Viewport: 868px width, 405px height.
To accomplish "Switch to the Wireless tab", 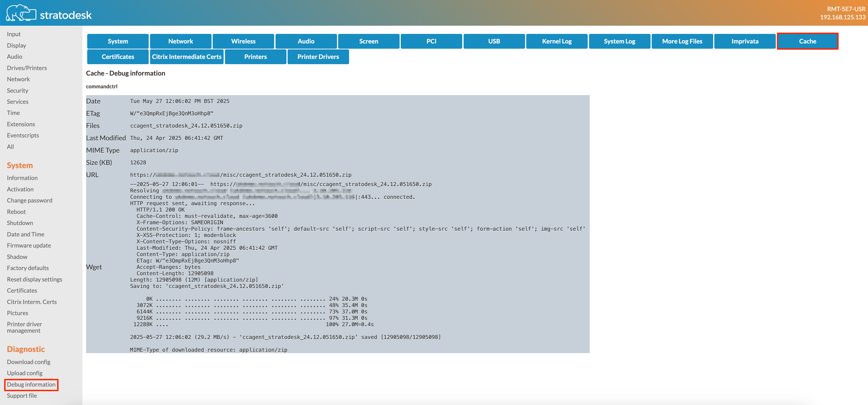I will point(243,41).
